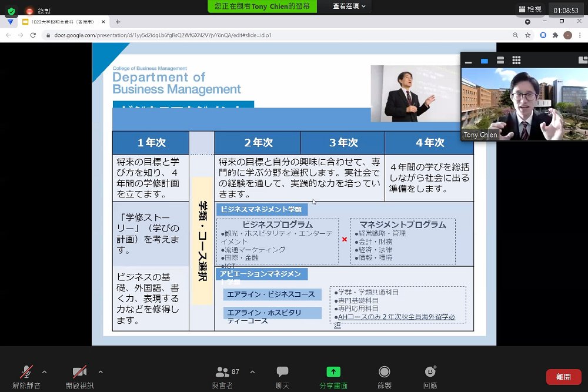This screenshot has width=588, height=392.
Task: Click the red recording indicator icon
Action: pos(29,11)
